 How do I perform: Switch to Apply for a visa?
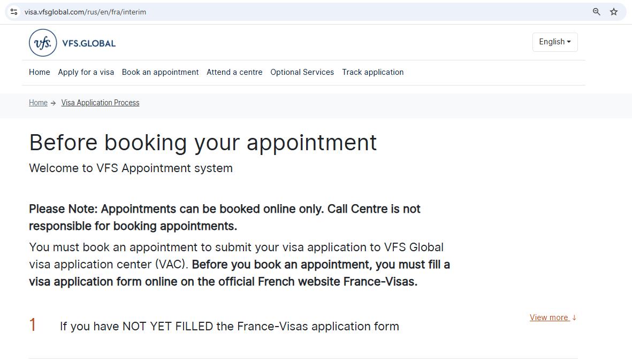coord(86,72)
